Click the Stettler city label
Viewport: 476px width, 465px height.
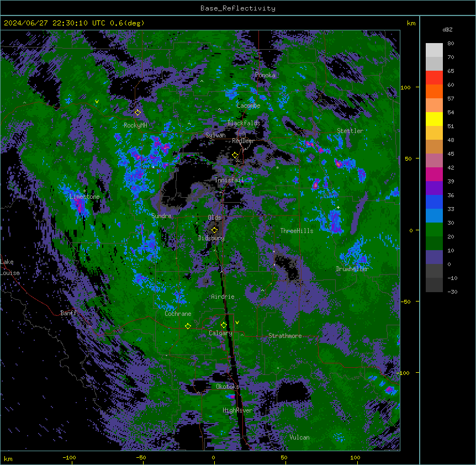[x=350, y=131]
